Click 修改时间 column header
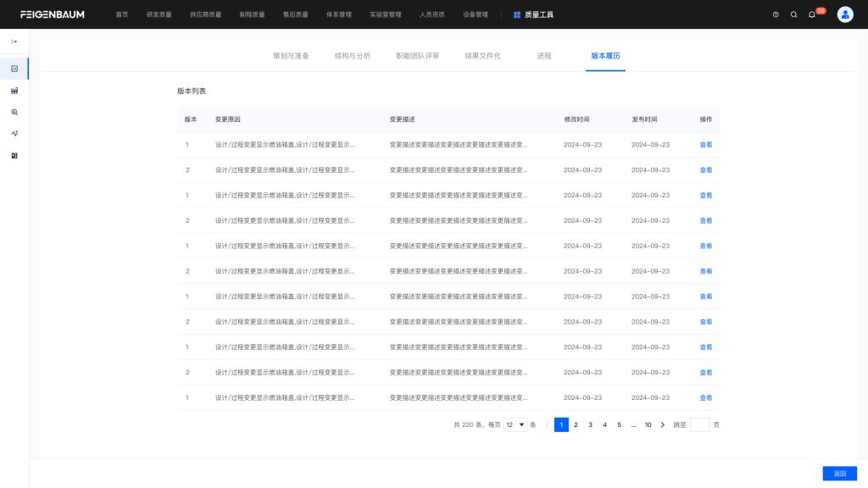Image resolution: width=868 pixels, height=488 pixels. tap(576, 119)
